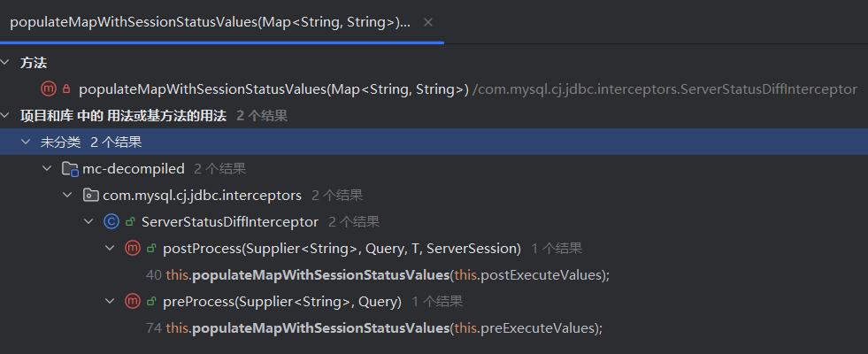Click the red method icon of preProcess

pyautogui.click(x=133, y=302)
